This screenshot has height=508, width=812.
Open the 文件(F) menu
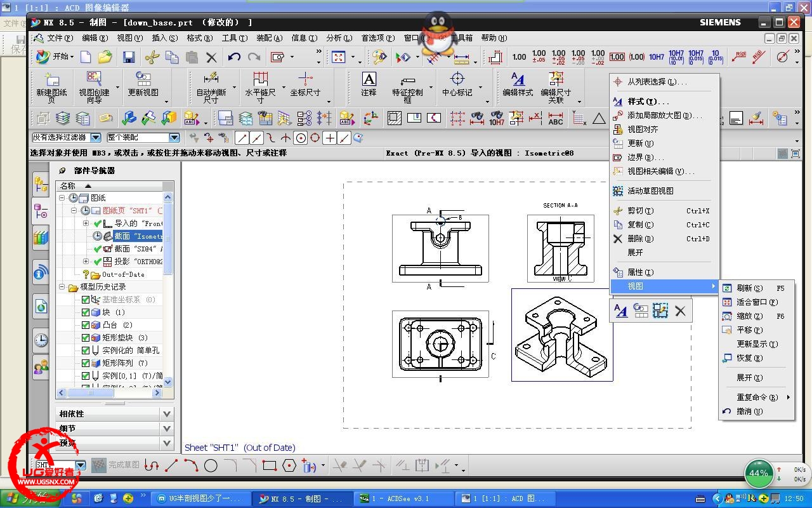pos(60,38)
